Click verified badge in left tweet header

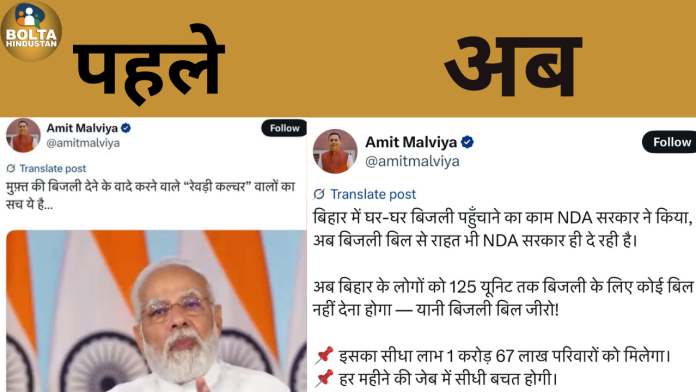pos(126,128)
